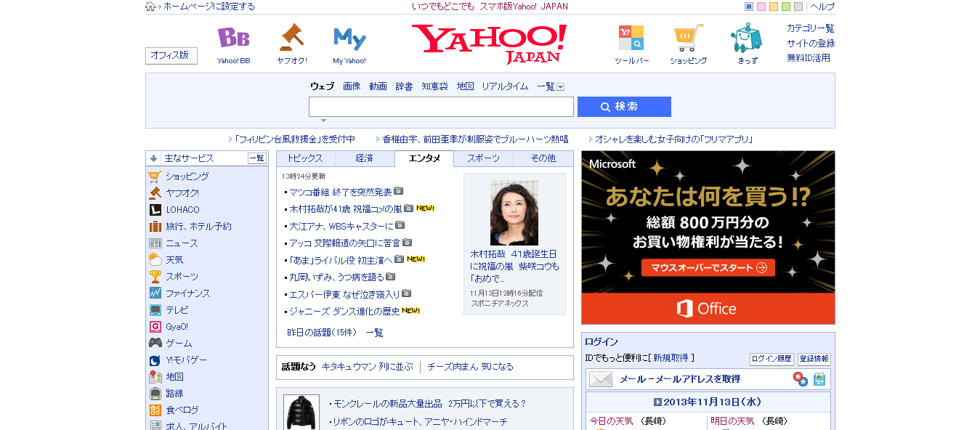
Task: Open the サイトの登録 link
Action: click(811, 43)
